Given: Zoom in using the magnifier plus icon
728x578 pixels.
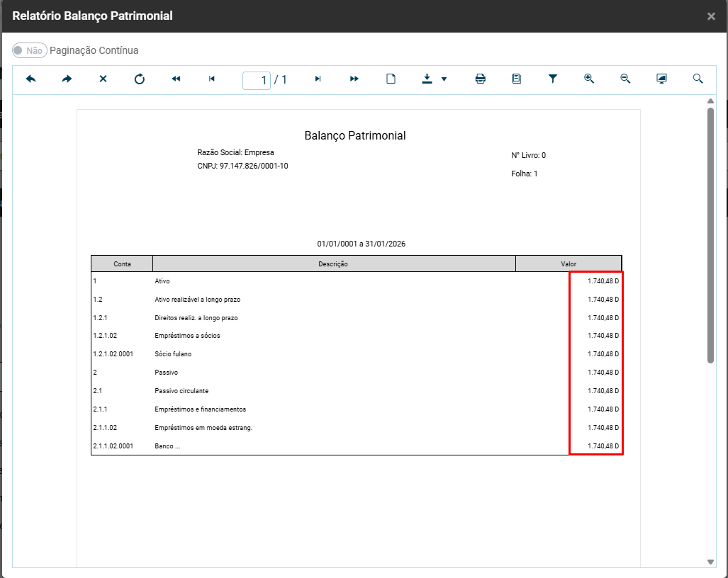Looking at the screenshot, I should [589, 79].
